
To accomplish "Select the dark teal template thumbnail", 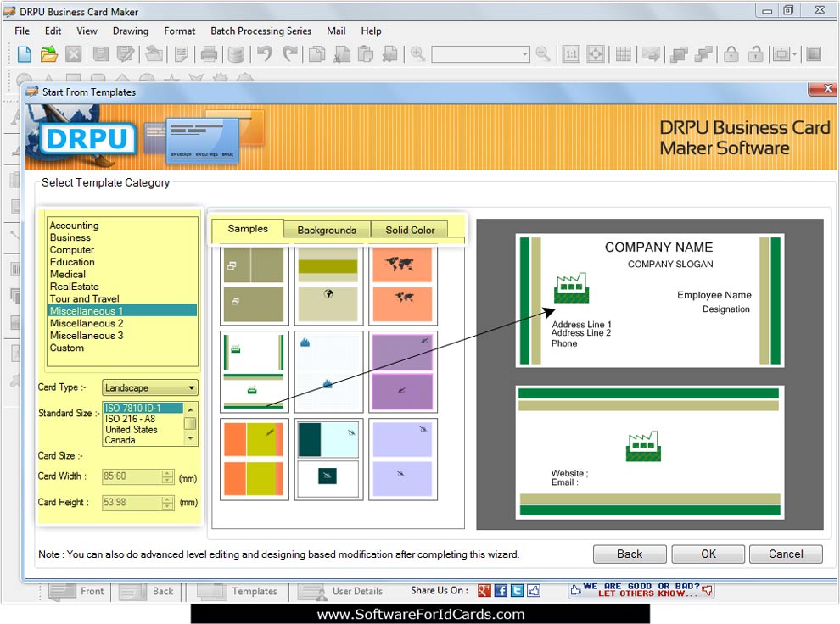I will [328, 460].
